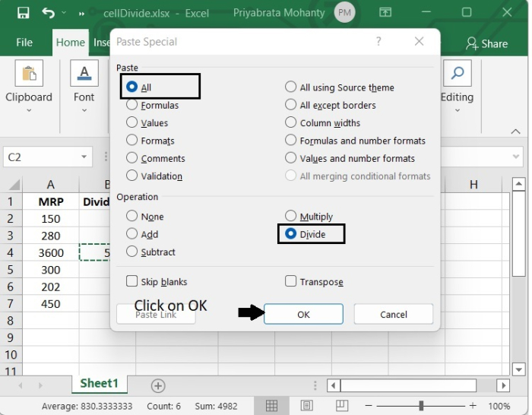Click the Select All corner triangle
The image size is (532, 415).
[x=14, y=185]
